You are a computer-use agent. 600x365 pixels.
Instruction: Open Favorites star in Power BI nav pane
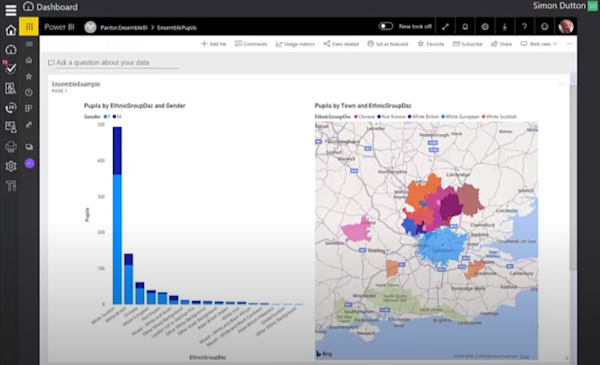pyautogui.click(x=29, y=77)
